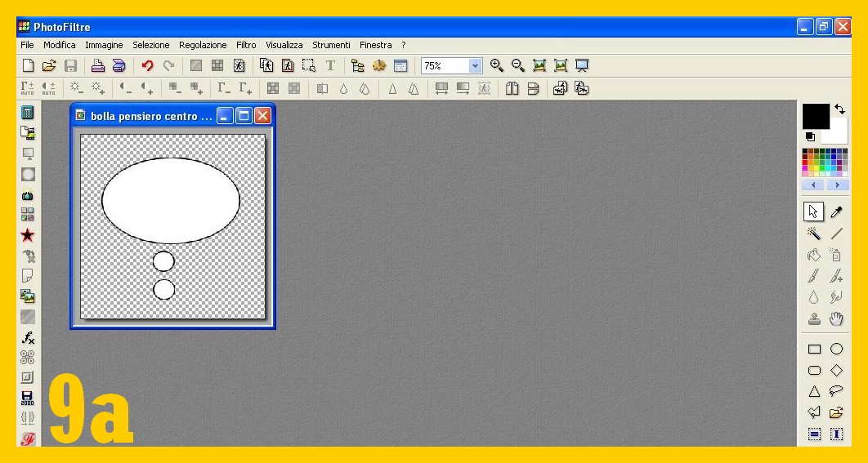
Task: Click the Zoom In magnifier
Action: 496,66
